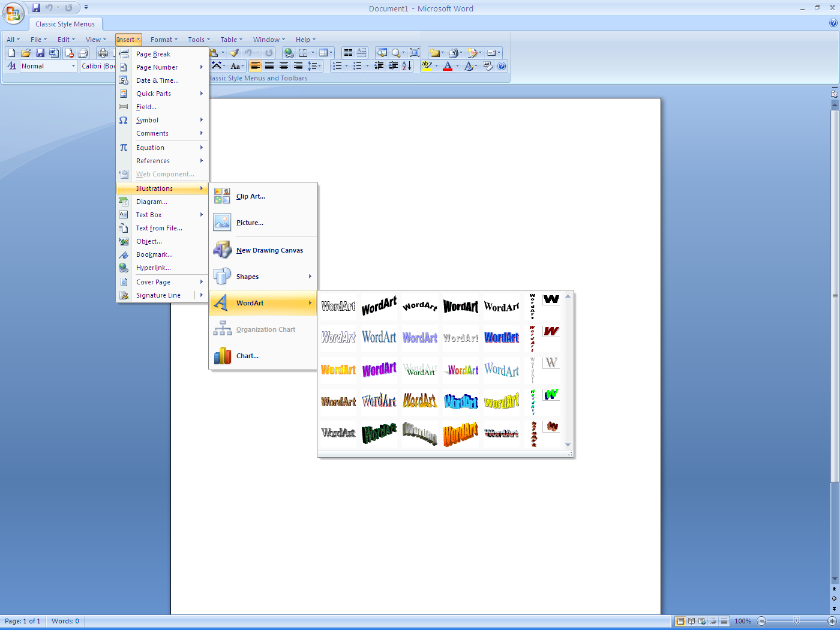This screenshot has height=630, width=840.
Task: Expand the Page Number submenu
Action: point(162,67)
